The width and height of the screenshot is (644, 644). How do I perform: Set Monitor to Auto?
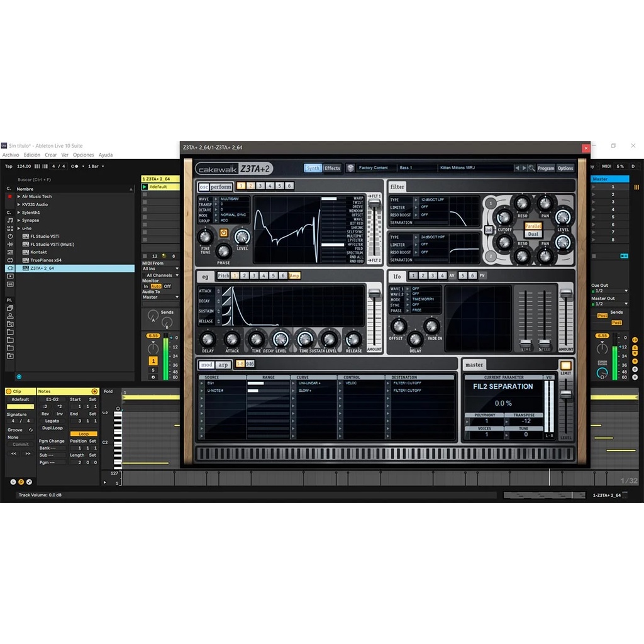point(156,286)
